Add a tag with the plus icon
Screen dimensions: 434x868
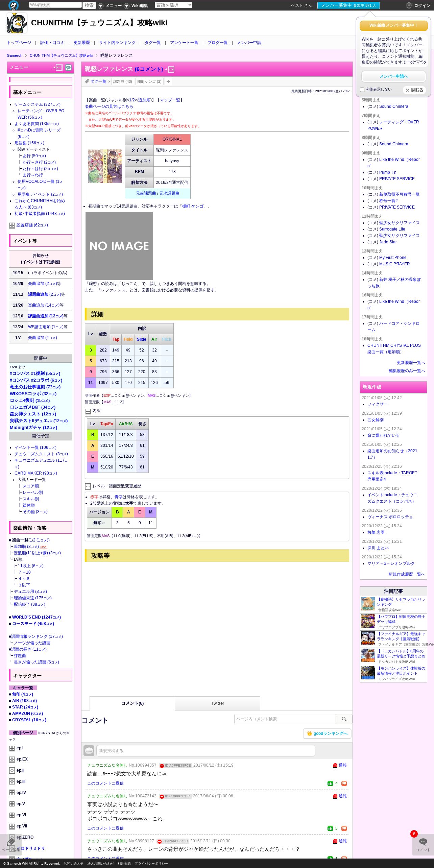(168, 81)
